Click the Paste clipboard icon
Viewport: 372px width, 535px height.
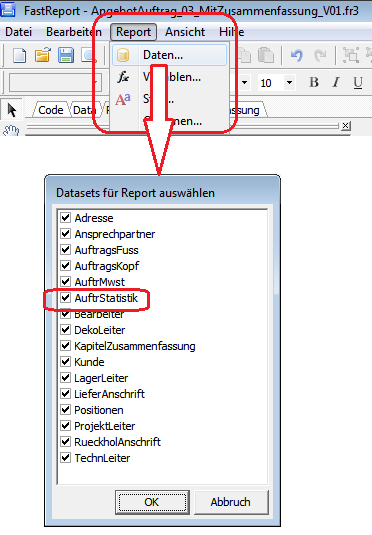(266, 55)
